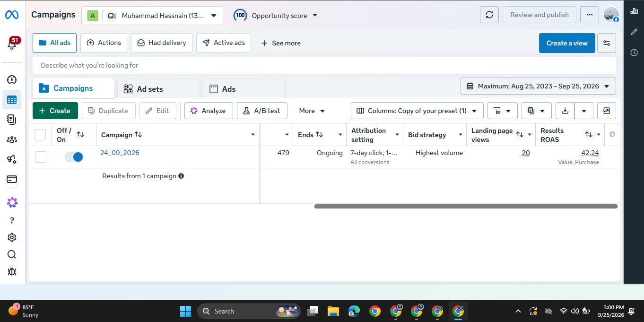Image resolution: width=644 pixels, height=322 pixels.
Task: Open the More dropdown in toolbar
Action: [312, 111]
